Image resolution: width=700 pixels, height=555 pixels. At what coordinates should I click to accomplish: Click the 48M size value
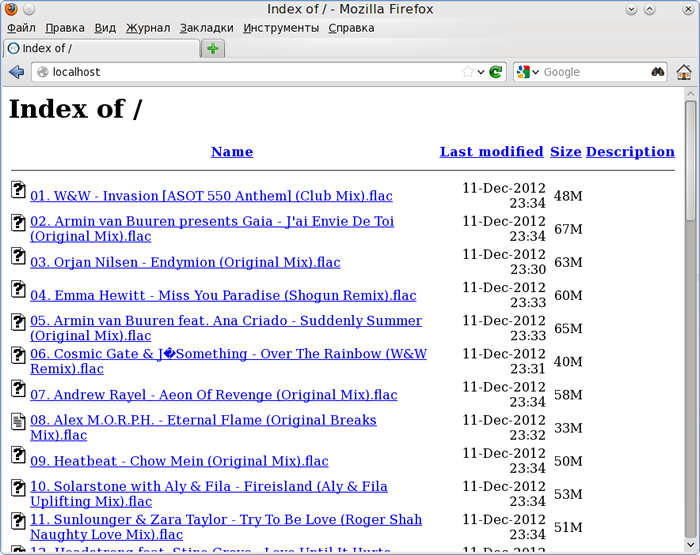[x=568, y=196]
